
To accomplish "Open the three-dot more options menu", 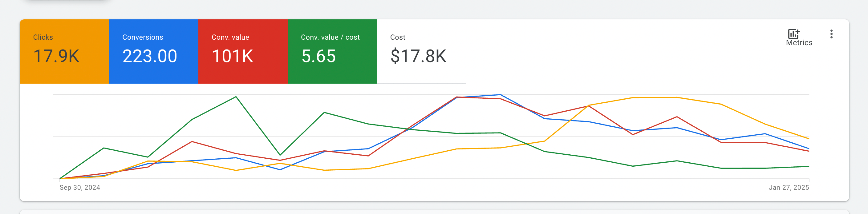I will pyautogui.click(x=831, y=34).
